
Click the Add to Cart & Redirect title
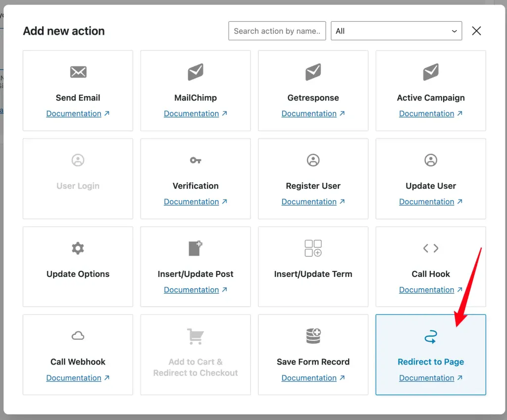click(x=196, y=367)
